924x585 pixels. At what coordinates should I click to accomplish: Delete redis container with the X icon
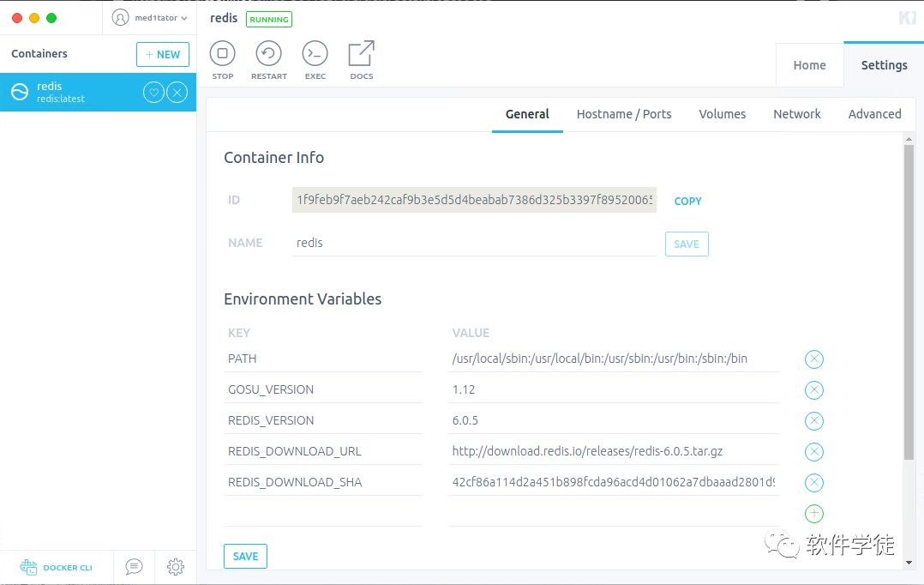click(x=177, y=92)
